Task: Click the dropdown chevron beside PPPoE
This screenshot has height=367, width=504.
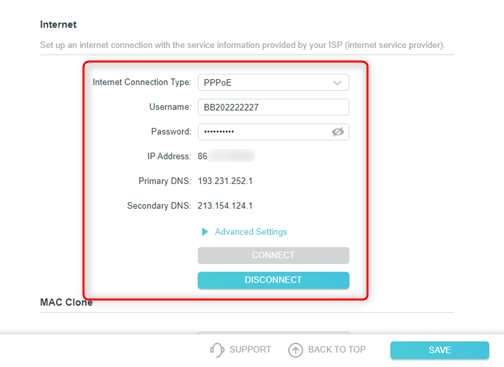Action: click(337, 83)
